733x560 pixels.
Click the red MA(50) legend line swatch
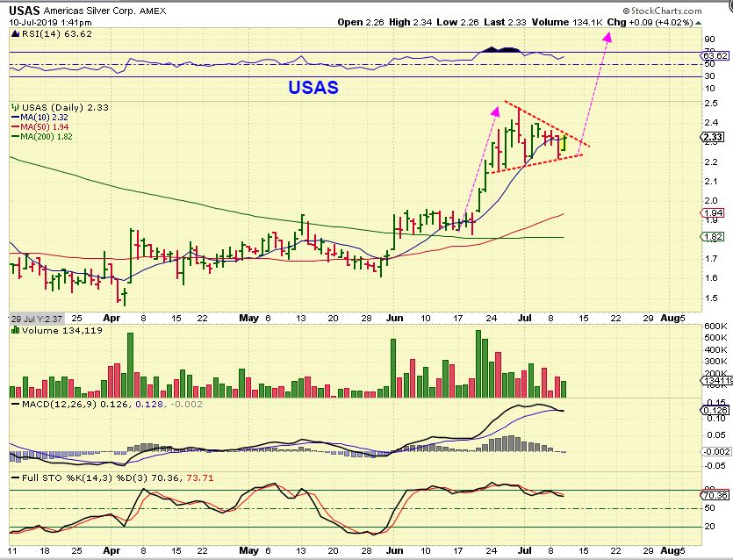click(x=16, y=127)
